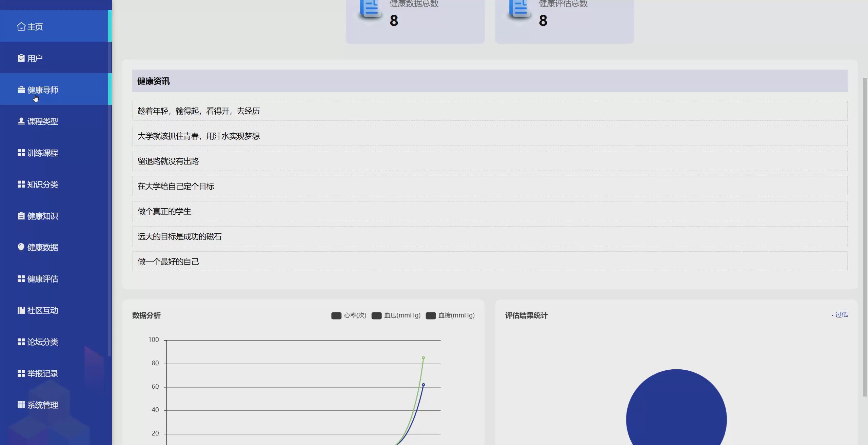
Task: Click the 健康评估总数 statistic card count
Action: pos(543,21)
